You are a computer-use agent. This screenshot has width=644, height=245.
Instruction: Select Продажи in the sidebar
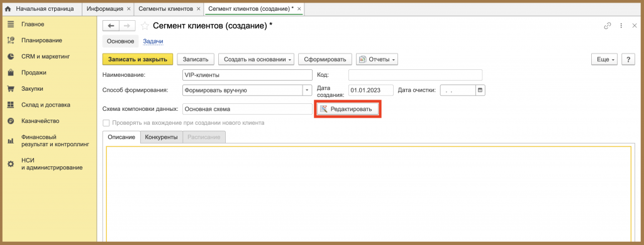34,73
